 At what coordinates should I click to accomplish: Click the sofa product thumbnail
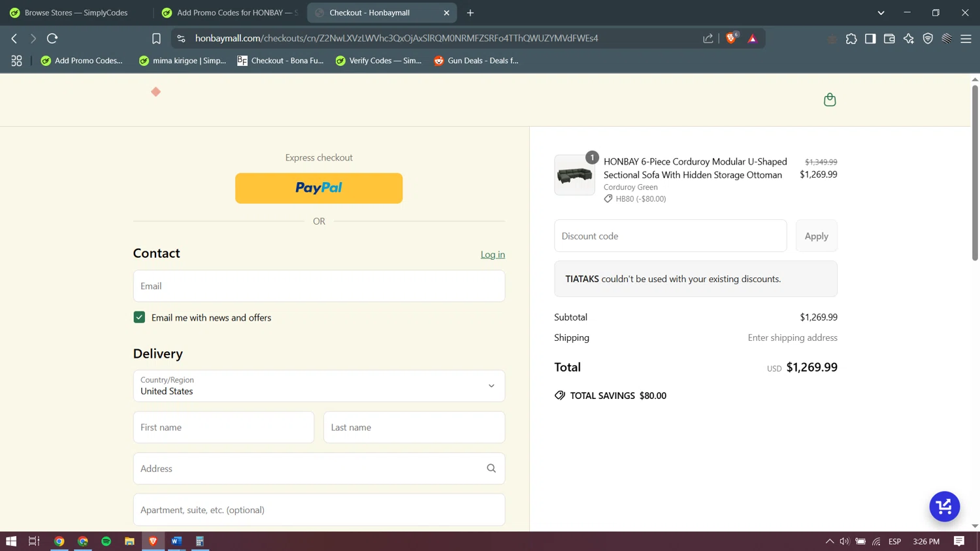coord(574,175)
